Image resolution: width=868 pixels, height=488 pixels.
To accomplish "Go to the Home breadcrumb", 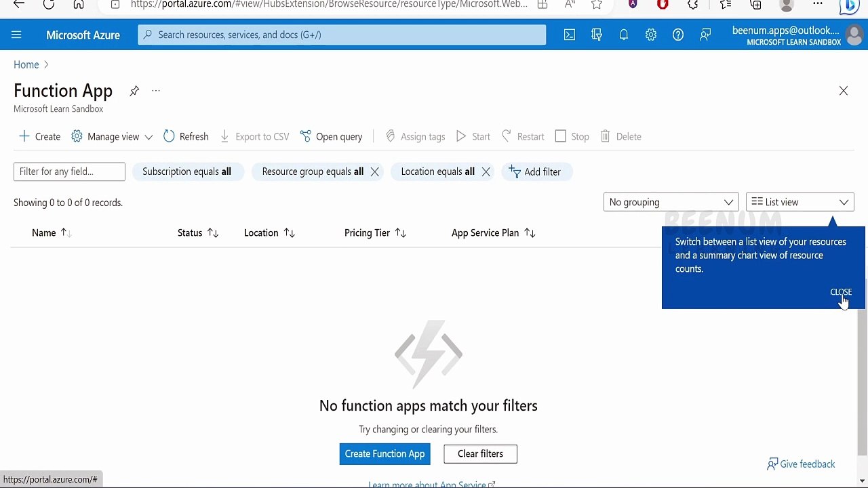I will pos(26,64).
